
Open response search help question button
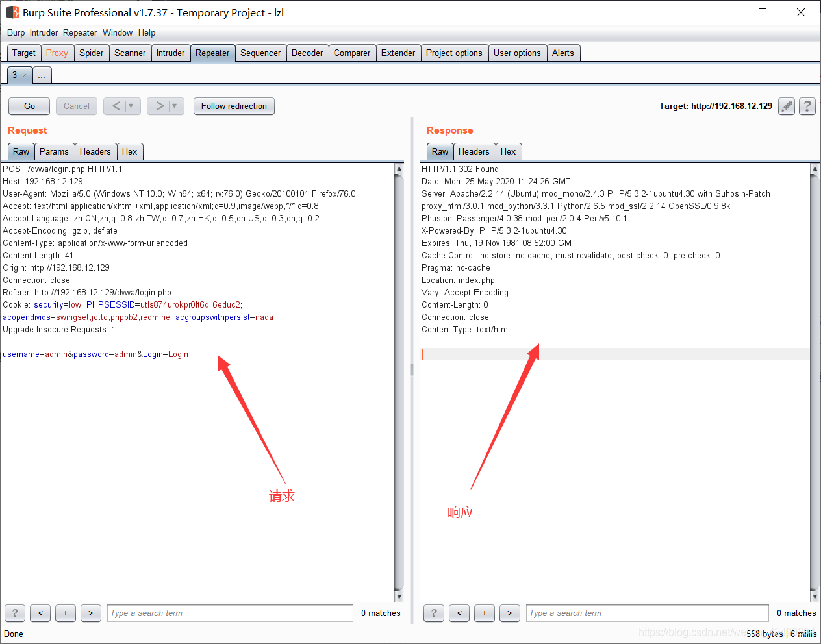click(434, 613)
